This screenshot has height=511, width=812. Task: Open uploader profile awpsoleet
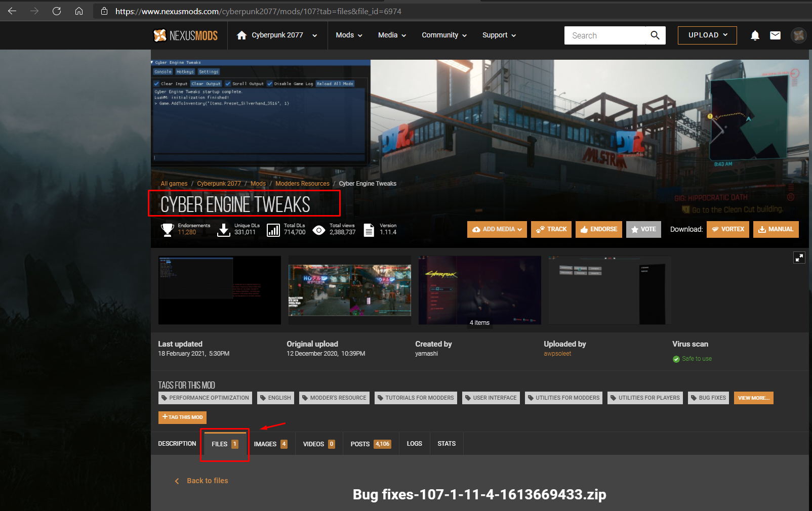(557, 354)
